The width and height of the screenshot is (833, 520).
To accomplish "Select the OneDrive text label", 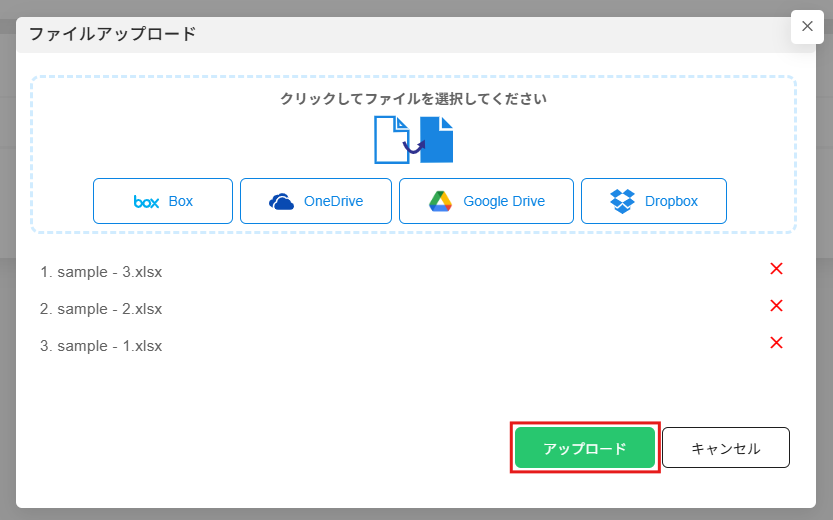I will (334, 201).
